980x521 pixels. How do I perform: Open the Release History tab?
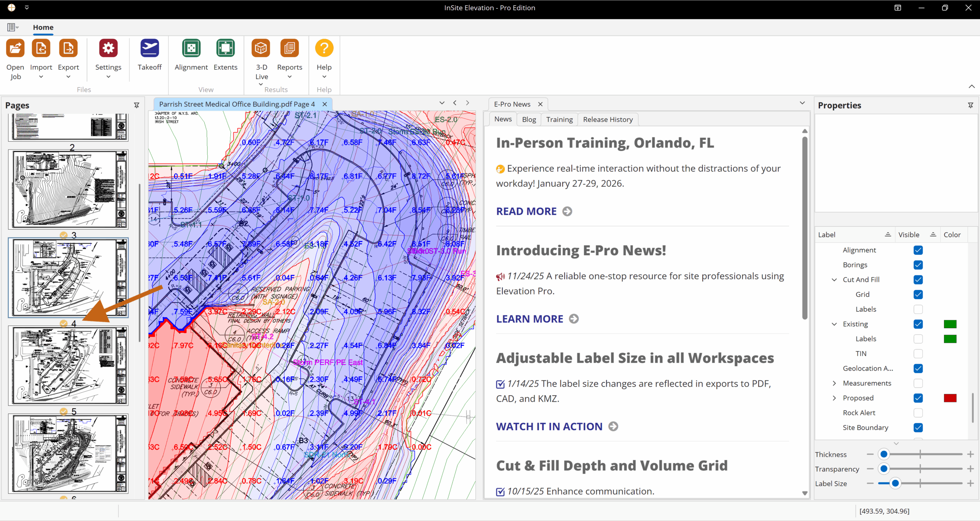(x=608, y=119)
